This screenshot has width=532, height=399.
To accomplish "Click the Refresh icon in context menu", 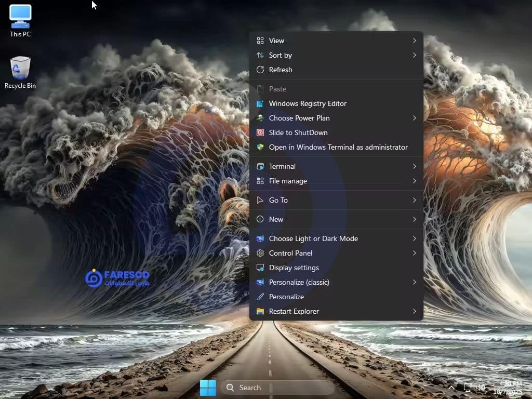I will click(260, 70).
